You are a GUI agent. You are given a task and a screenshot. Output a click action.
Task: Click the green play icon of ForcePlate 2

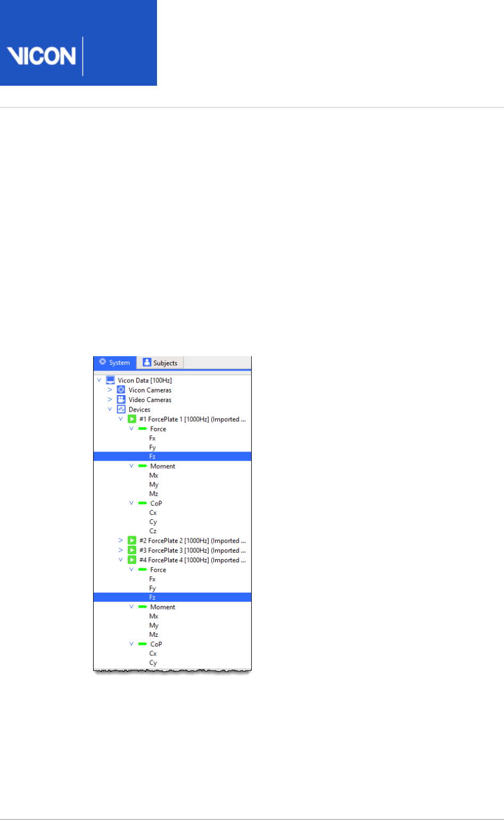click(x=132, y=540)
